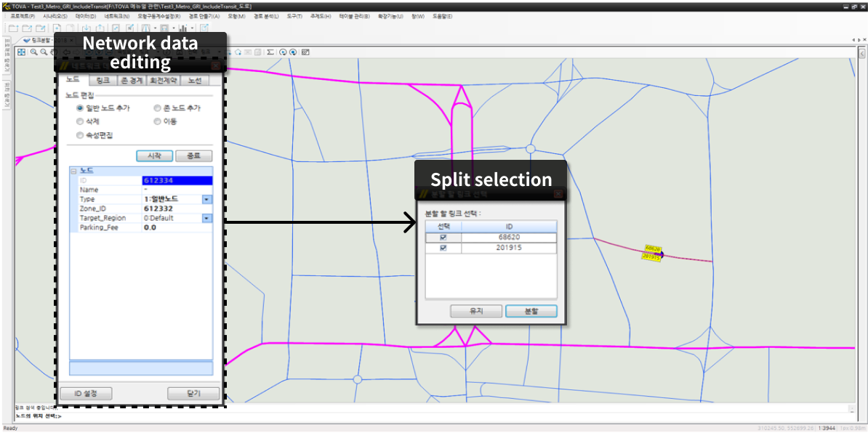The width and height of the screenshot is (868, 433).
Task: Open the 네트워크(N) menu
Action: pos(116,16)
